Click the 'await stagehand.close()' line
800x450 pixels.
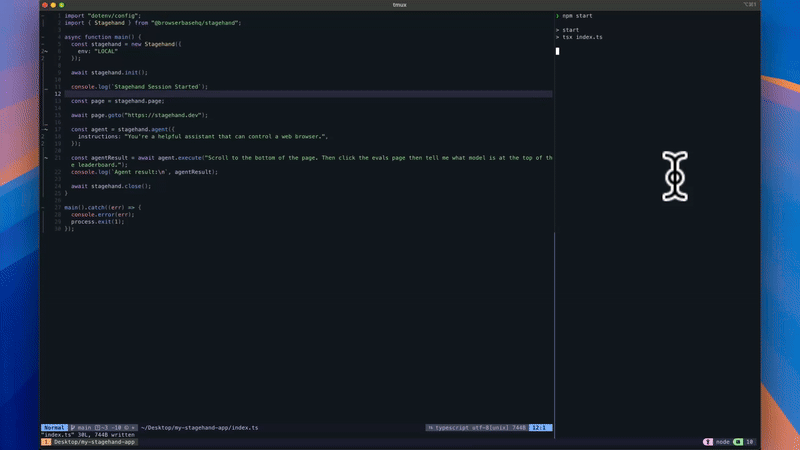[x=111, y=187]
